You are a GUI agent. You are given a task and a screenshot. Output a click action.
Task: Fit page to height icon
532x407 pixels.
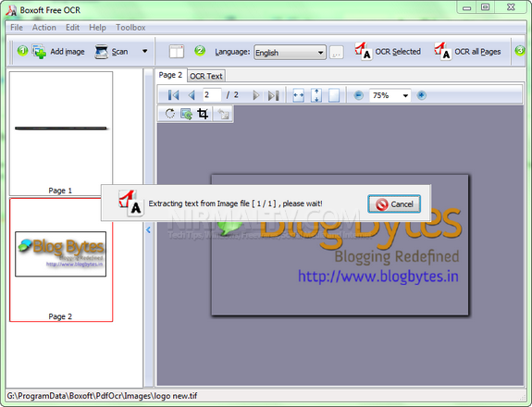pos(316,95)
